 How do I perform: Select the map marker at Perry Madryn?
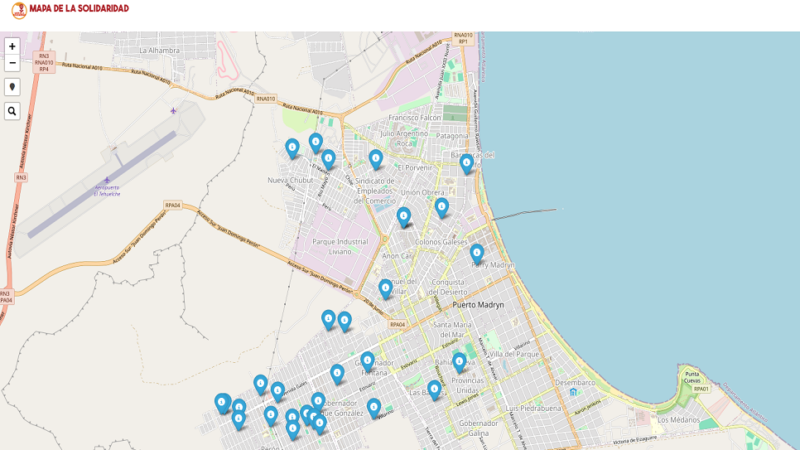(x=477, y=254)
